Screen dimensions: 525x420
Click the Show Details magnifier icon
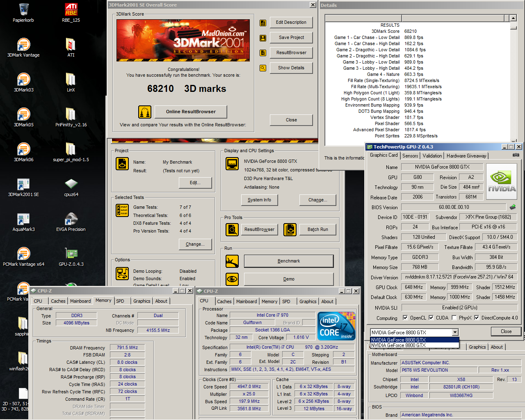tap(263, 68)
